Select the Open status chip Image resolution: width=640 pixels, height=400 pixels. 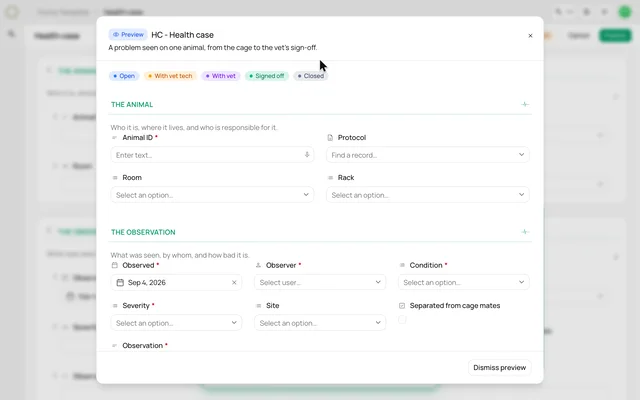(x=124, y=76)
